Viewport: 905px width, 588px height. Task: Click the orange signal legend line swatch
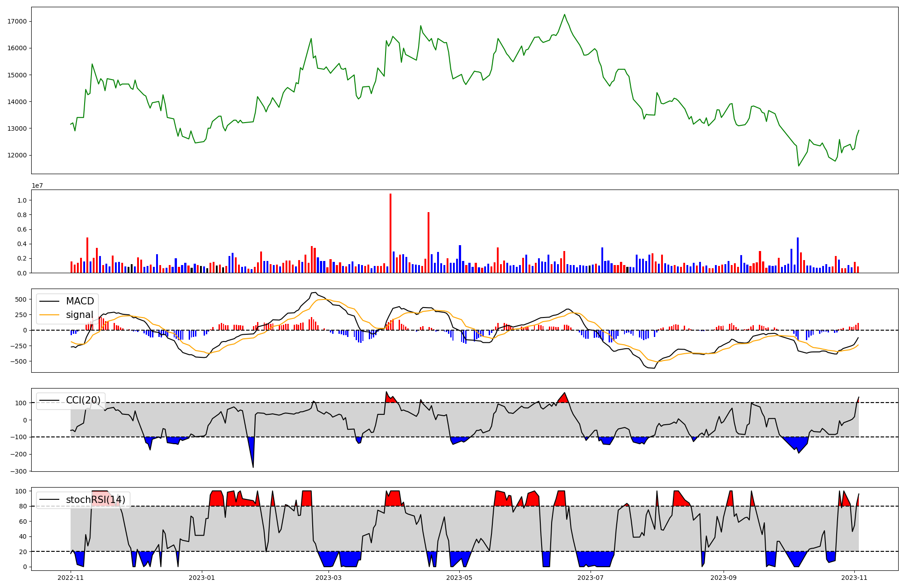point(50,315)
